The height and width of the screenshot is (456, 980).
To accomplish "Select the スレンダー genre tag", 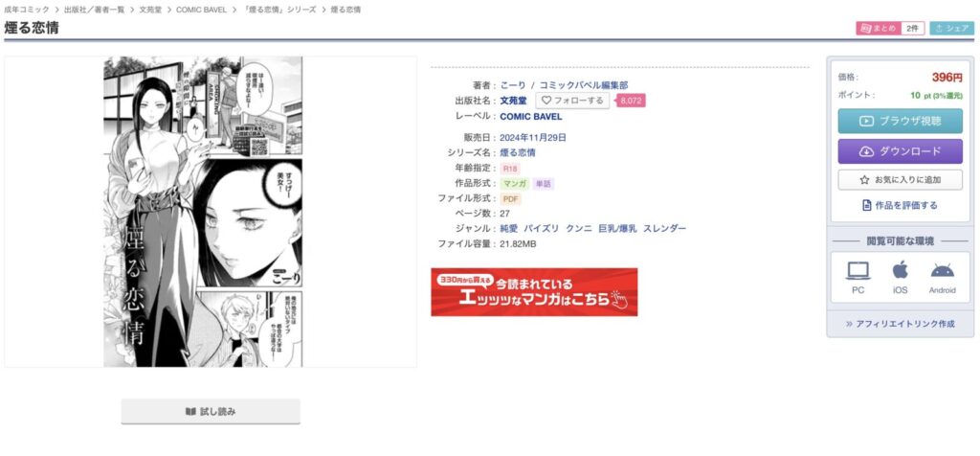I will [x=664, y=228].
